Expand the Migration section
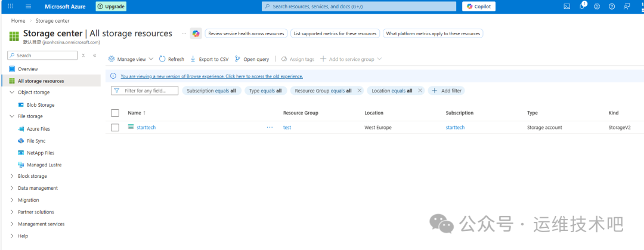Screen dimensions: 644x250 click(x=11, y=200)
